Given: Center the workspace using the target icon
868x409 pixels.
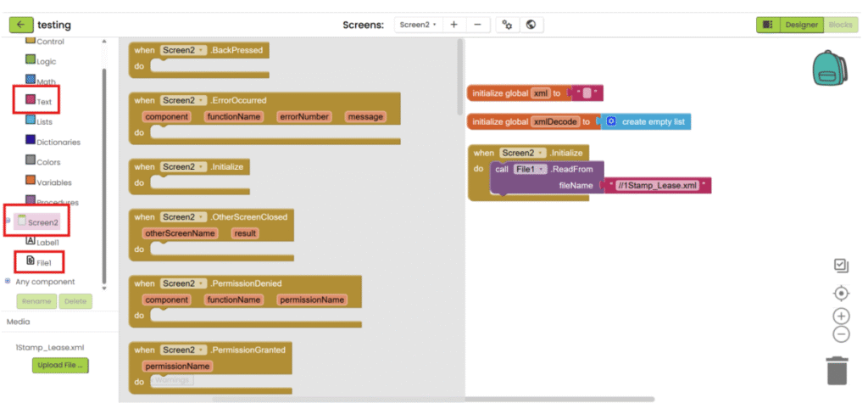Looking at the screenshot, I should click(x=841, y=293).
